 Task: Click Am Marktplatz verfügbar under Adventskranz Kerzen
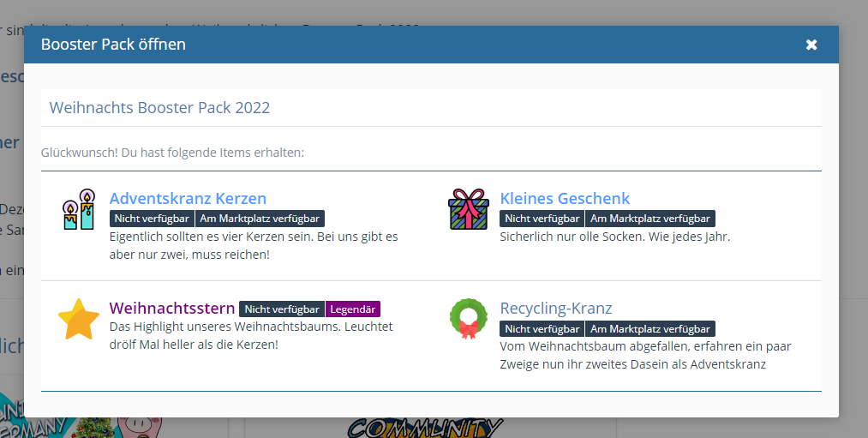[260, 219]
